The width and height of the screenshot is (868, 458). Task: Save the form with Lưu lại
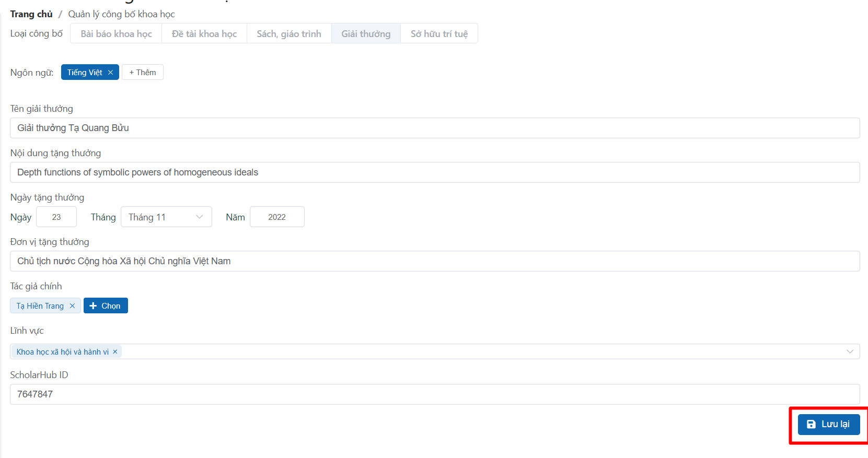[829, 424]
